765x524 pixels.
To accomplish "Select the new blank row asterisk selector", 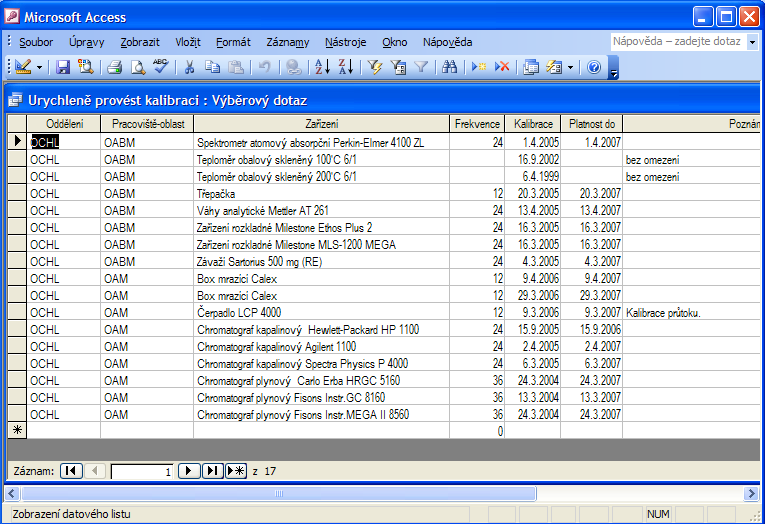I will (x=17, y=430).
